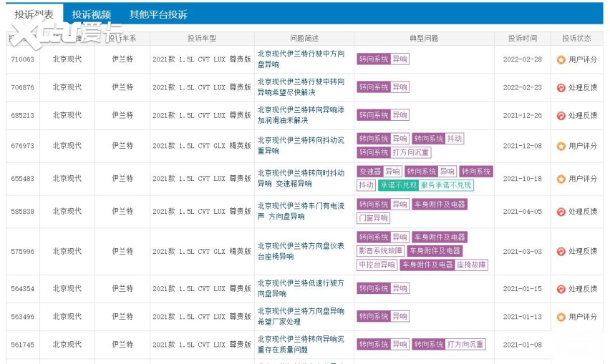Open complaint 北京现代伊兰特转向抖动沉重异响
This screenshot has width=610, height=364.
tap(301, 145)
